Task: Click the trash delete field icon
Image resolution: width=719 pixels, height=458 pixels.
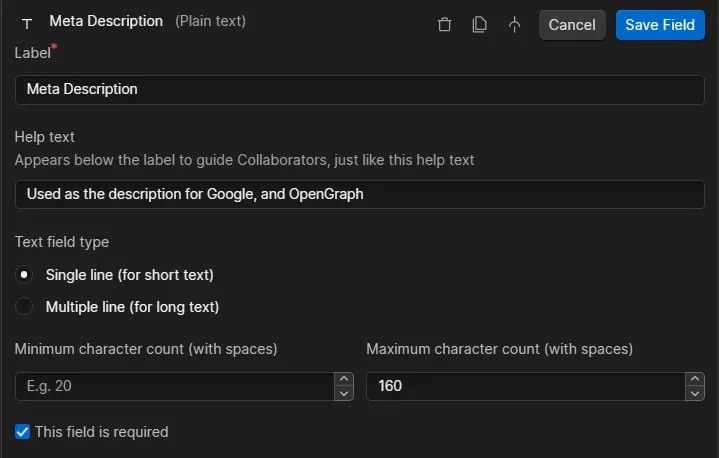Action: (x=445, y=25)
